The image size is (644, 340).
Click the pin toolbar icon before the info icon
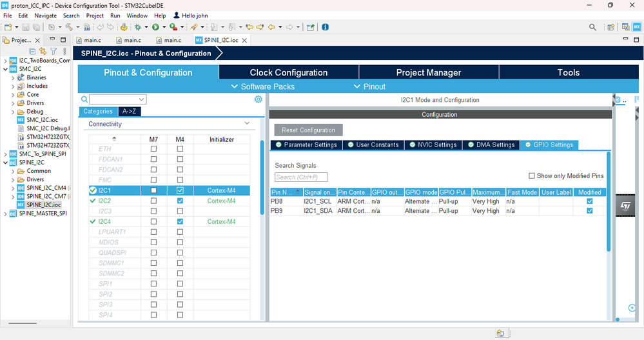(x=311, y=27)
